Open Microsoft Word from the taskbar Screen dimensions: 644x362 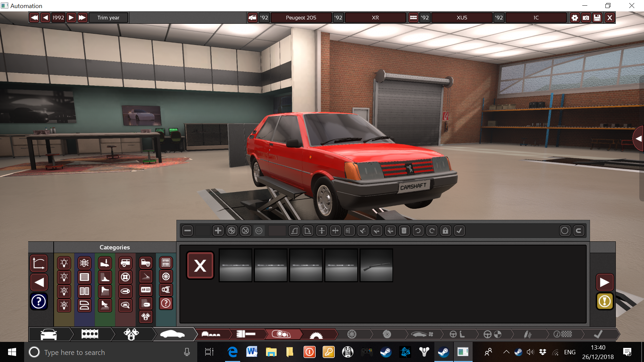[x=252, y=352]
